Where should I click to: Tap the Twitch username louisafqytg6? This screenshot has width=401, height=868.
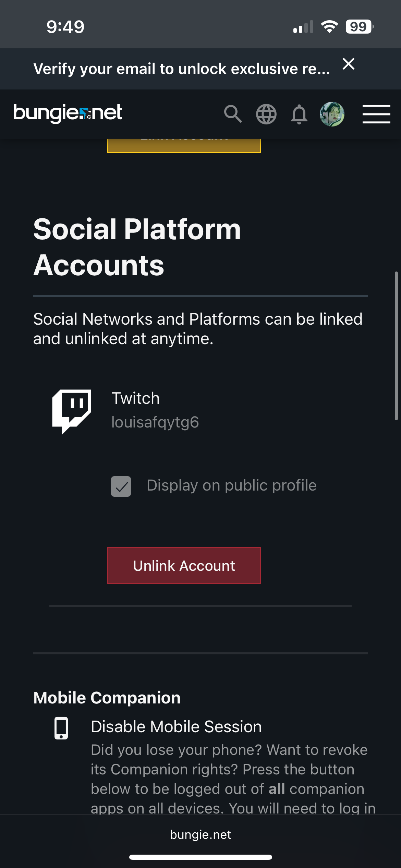click(155, 422)
